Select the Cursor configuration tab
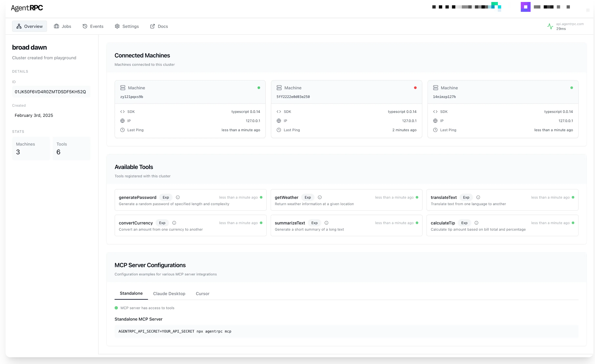595x364 pixels. point(203,294)
